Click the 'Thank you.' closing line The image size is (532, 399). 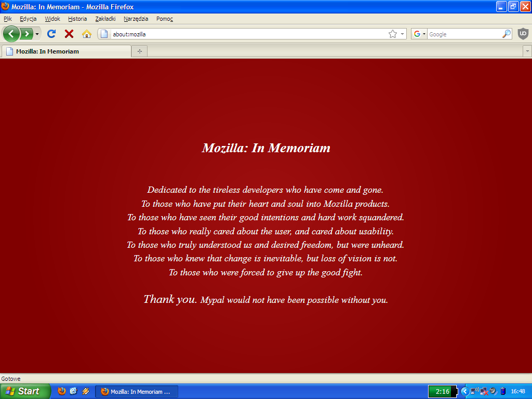click(x=265, y=299)
